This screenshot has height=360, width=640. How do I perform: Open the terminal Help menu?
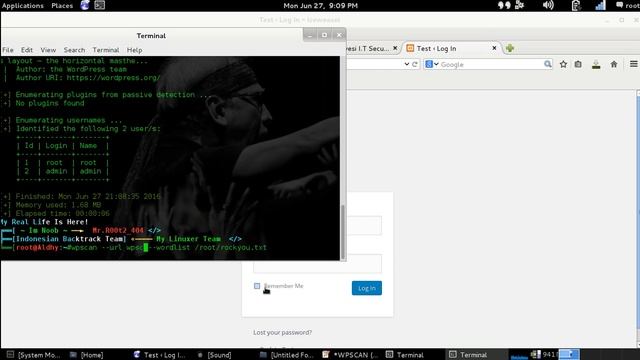click(x=134, y=50)
